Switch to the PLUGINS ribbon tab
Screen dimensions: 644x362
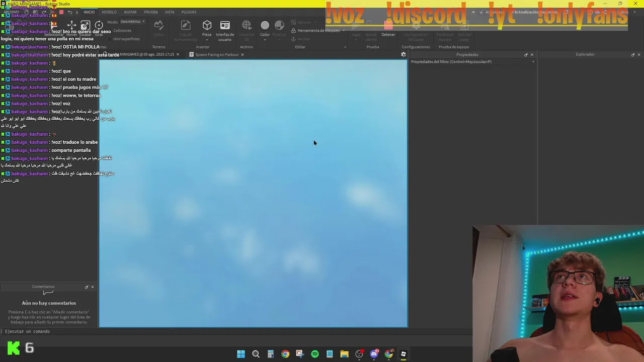(189, 12)
